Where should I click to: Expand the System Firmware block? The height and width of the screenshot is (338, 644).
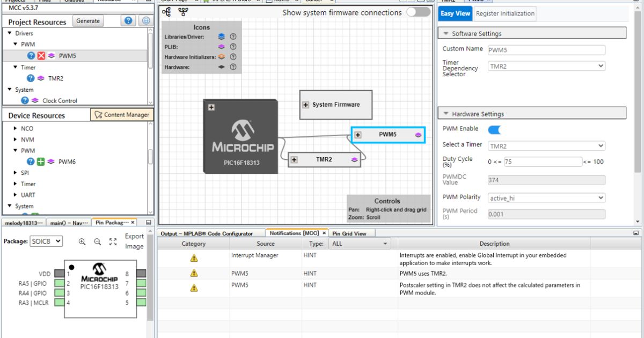point(306,105)
